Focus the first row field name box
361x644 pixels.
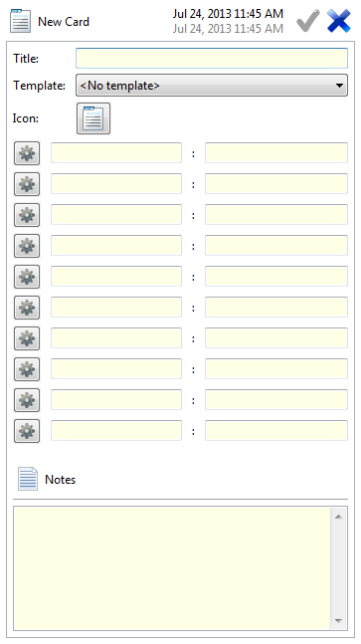(116, 152)
